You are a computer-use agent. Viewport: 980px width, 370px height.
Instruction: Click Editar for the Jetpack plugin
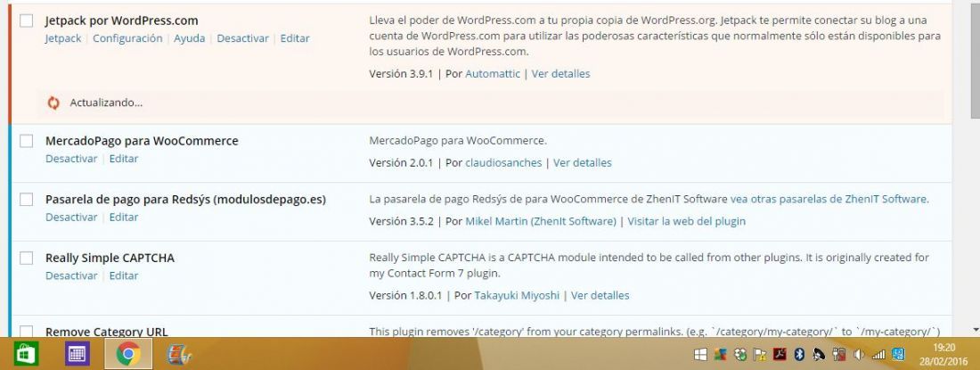tap(295, 38)
